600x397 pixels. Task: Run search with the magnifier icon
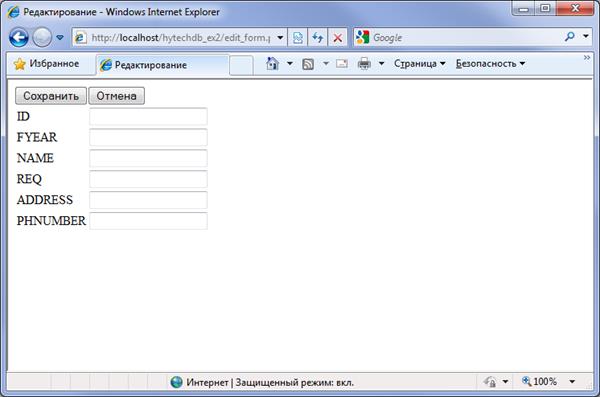pos(570,37)
